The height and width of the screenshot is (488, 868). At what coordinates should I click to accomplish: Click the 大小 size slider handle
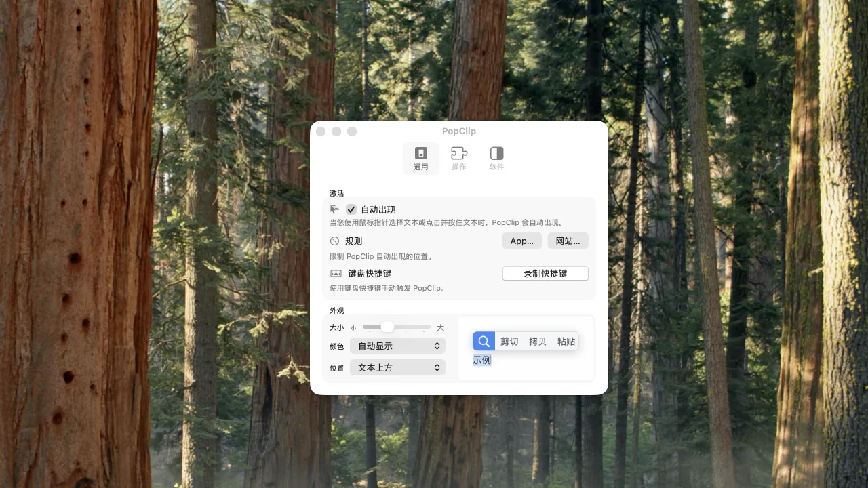point(387,327)
